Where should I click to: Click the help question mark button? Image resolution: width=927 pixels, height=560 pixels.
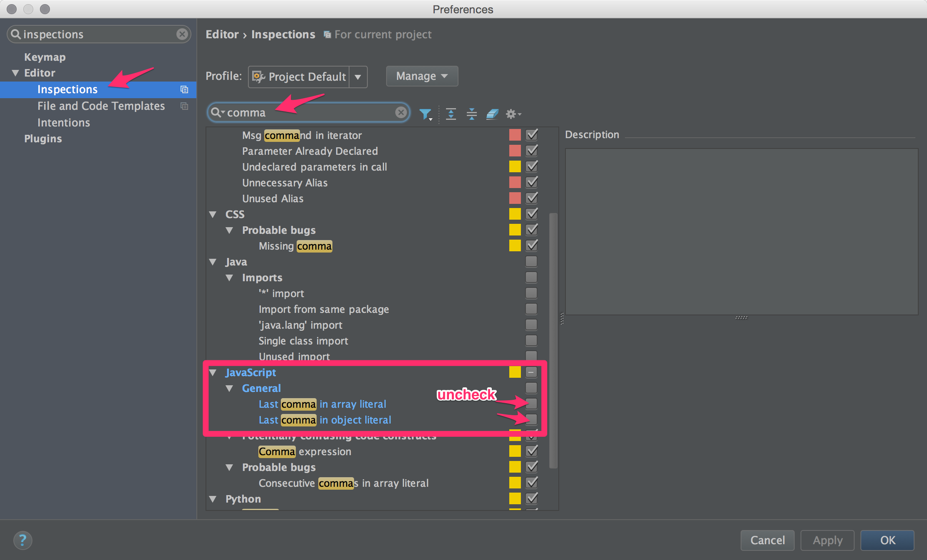[22, 540]
